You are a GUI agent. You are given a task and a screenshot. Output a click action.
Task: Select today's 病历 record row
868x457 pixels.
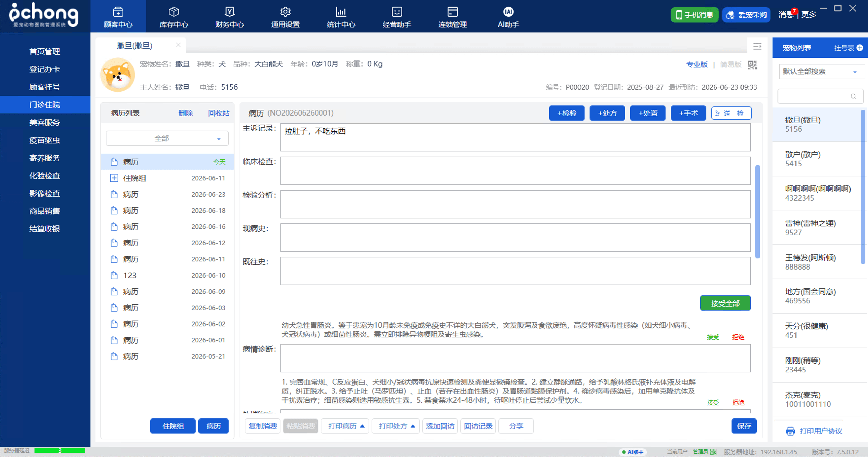click(x=168, y=162)
